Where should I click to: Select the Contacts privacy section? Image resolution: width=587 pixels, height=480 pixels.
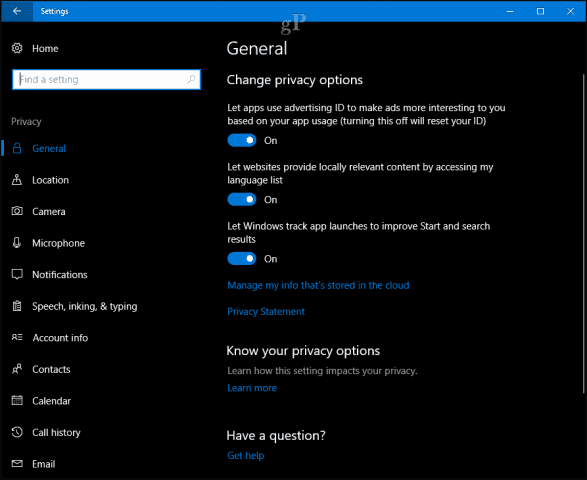coord(51,369)
